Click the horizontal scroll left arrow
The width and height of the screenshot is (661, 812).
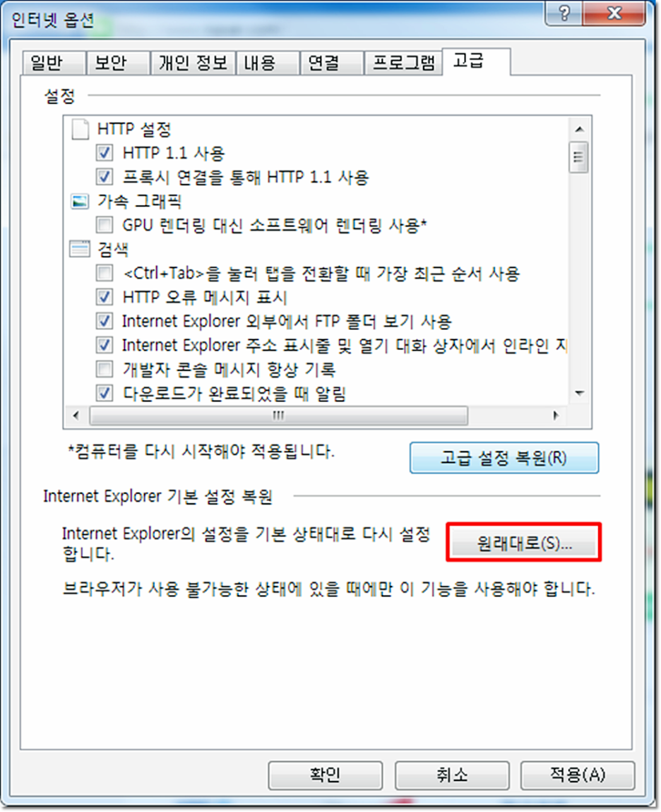tap(76, 416)
